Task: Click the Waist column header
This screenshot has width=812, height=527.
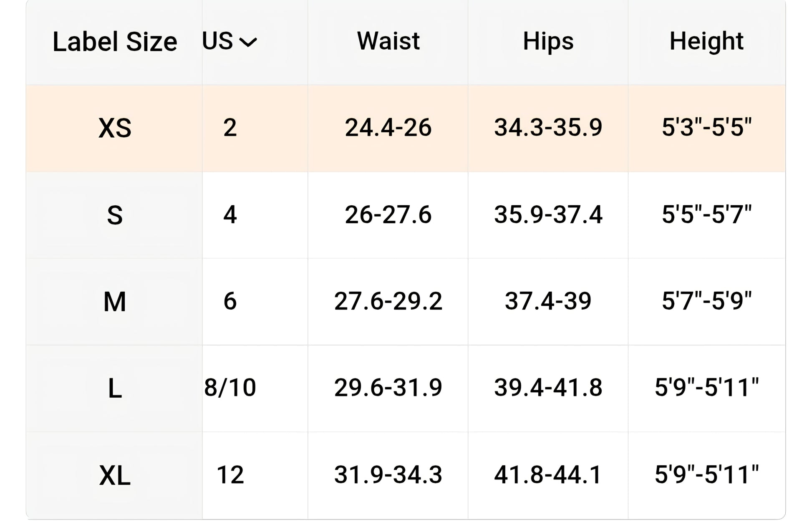Action: click(x=388, y=41)
